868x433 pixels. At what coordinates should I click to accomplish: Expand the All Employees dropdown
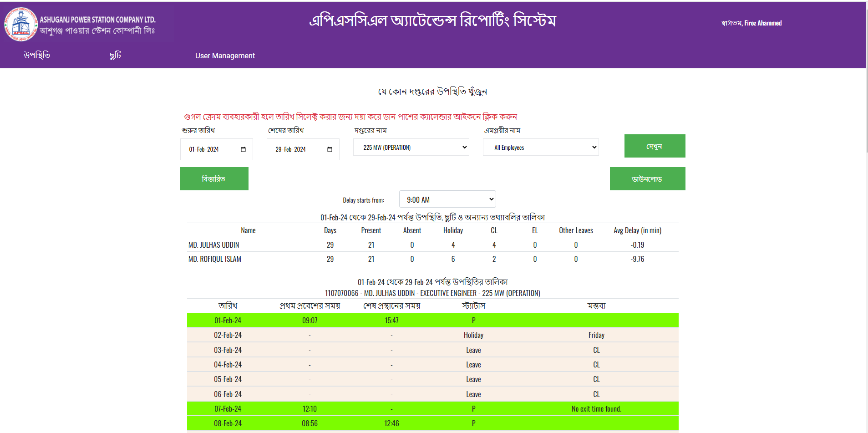pyautogui.click(x=540, y=148)
